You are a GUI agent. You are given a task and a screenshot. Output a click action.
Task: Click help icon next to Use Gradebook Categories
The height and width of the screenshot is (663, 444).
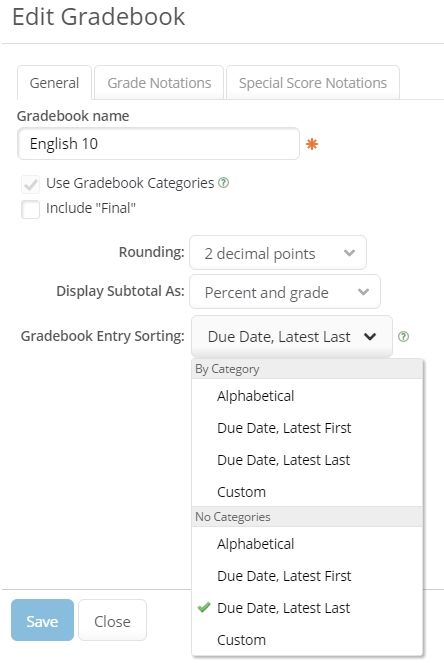click(x=224, y=183)
